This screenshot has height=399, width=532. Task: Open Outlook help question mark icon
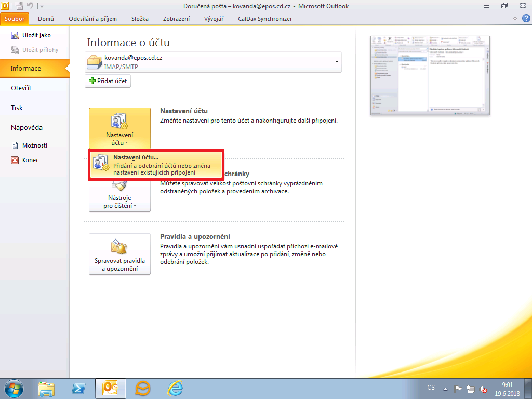526,18
